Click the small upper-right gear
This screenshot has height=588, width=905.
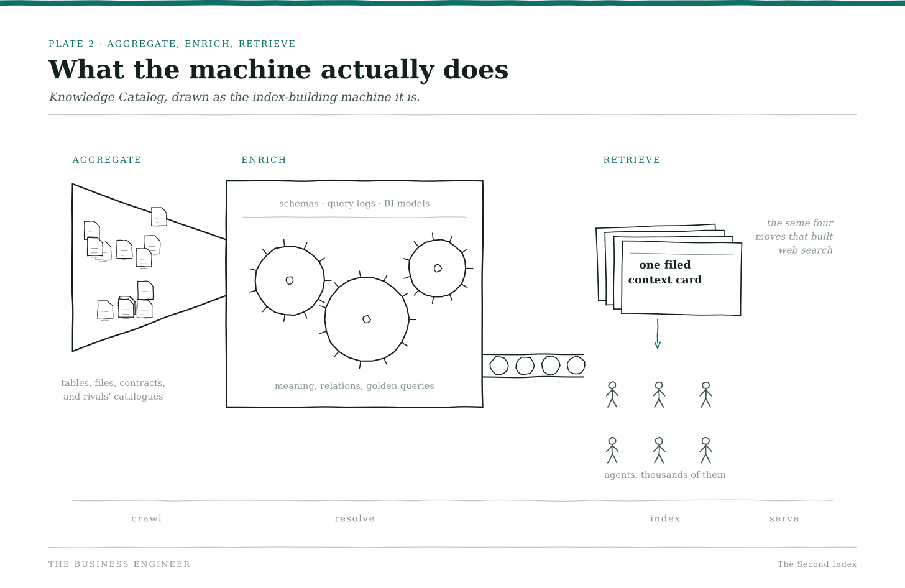click(x=437, y=268)
